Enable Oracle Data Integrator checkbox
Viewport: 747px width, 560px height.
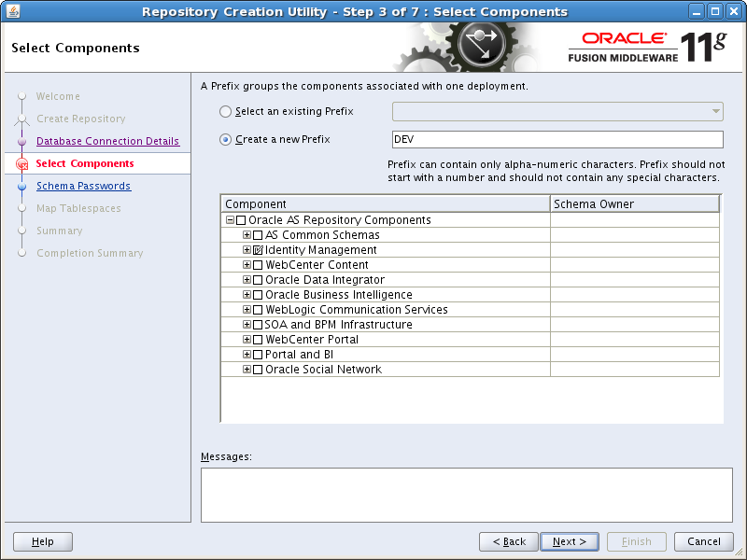(x=258, y=280)
